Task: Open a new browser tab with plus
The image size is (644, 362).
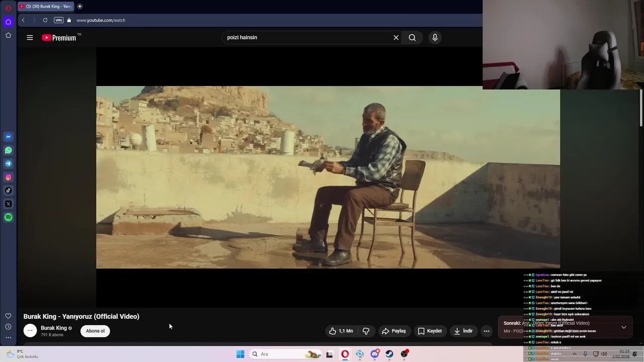Action: point(79,7)
